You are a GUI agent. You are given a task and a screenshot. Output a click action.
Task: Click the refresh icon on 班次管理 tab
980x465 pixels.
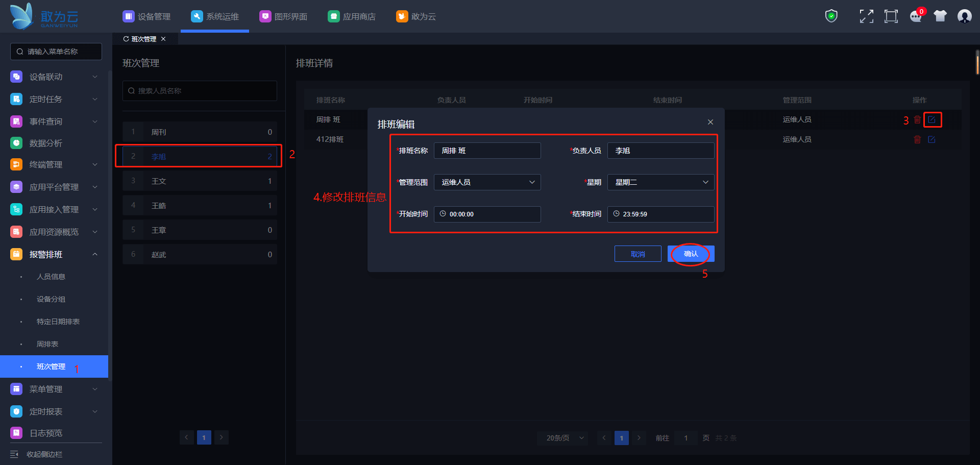[126, 39]
